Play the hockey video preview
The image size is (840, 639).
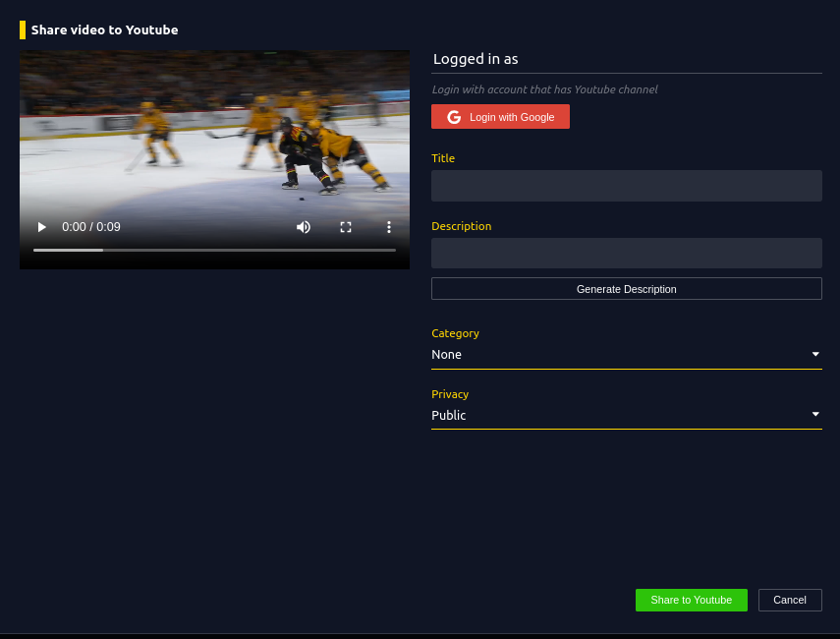tap(41, 227)
